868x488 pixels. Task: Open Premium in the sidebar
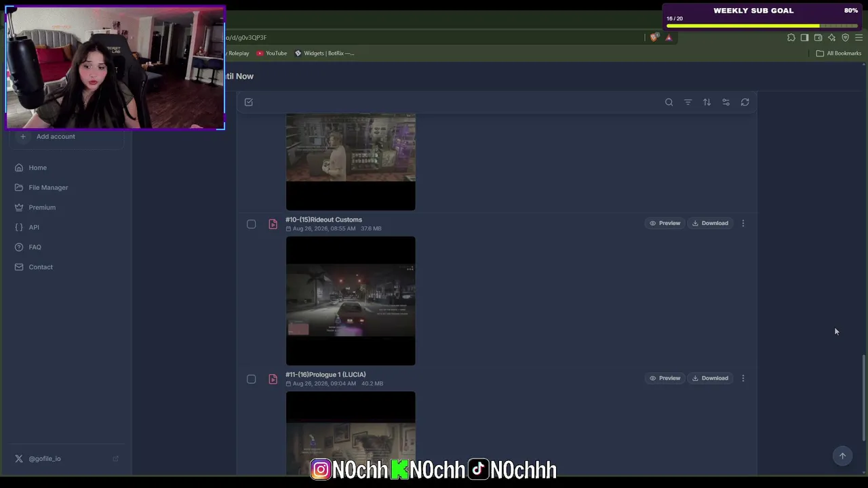click(x=42, y=207)
